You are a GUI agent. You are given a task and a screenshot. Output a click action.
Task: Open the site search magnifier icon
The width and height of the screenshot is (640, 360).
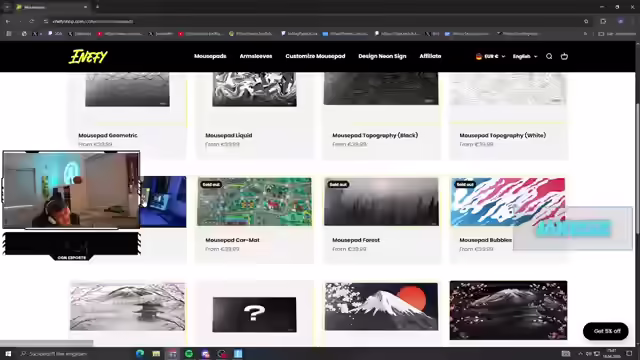pos(549,56)
